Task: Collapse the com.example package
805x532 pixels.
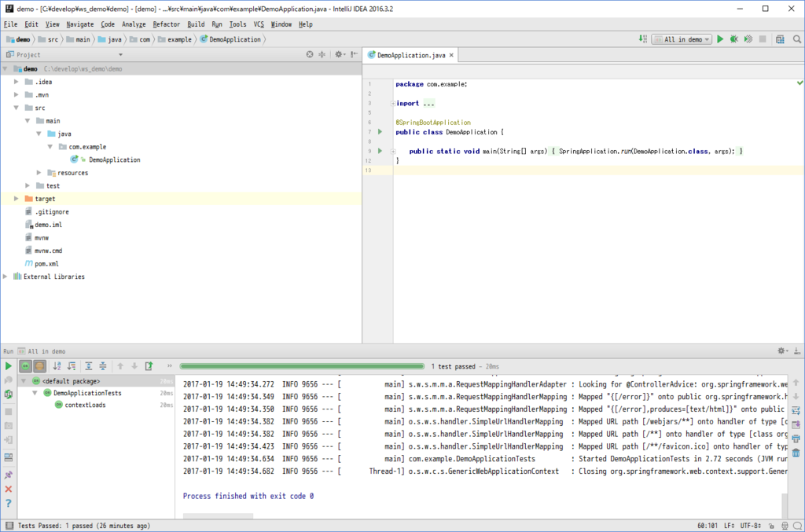Action: coord(50,147)
